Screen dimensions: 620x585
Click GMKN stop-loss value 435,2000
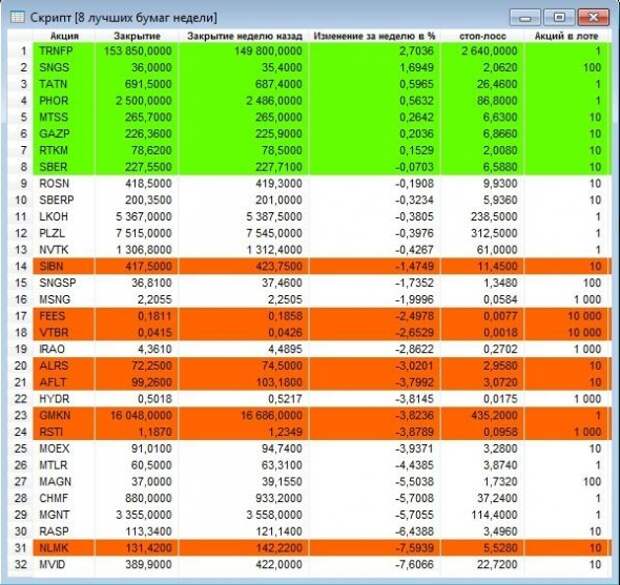pos(494,416)
